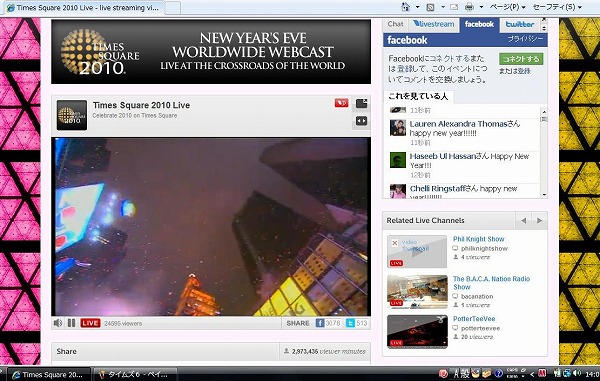Click the Facebook comments scrollbar down arrow
Screen dimensions: 600x381
544,195
